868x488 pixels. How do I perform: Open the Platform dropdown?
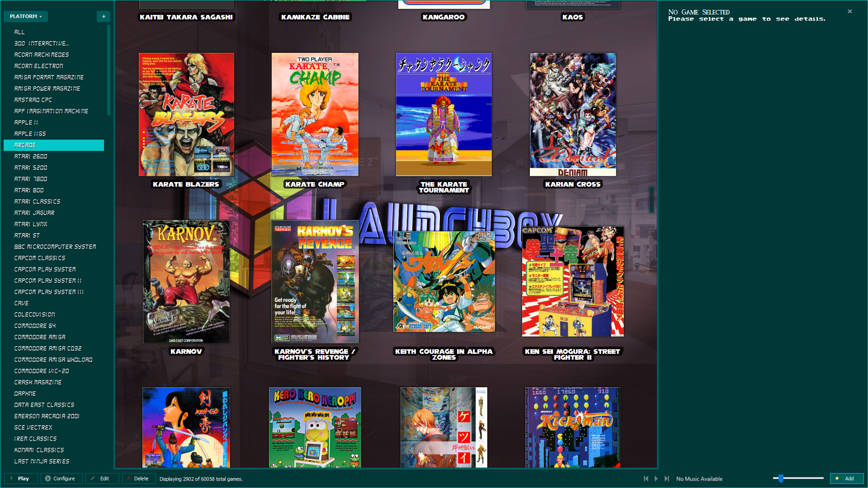pos(26,16)
